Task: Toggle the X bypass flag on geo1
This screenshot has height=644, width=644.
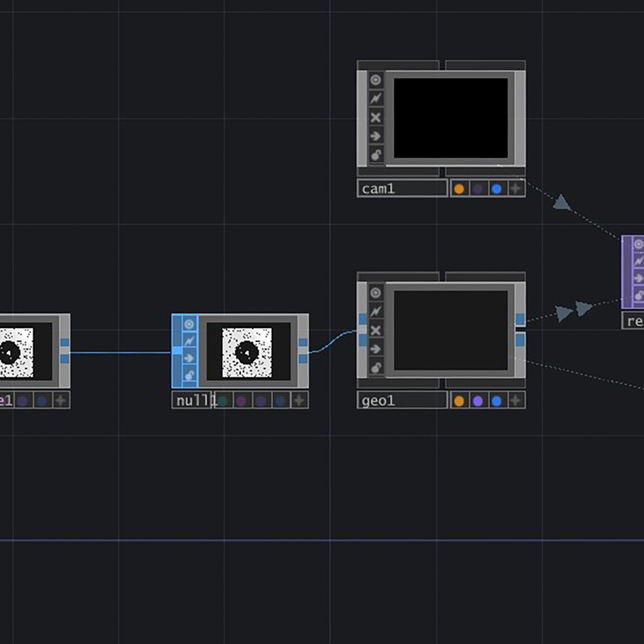Action: (376, 330)
